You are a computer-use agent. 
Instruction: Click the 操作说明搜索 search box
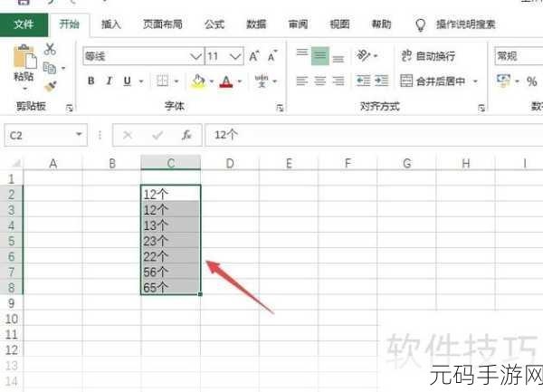click(465, 24)
